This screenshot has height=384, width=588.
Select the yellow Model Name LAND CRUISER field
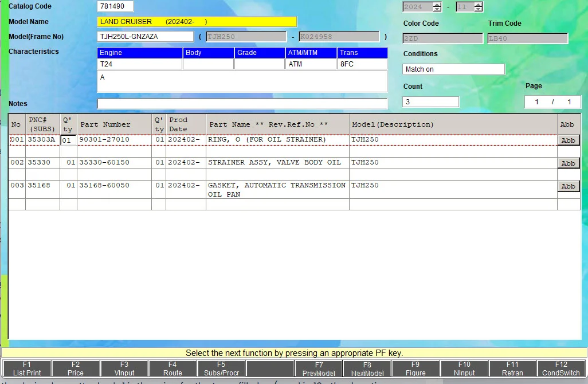(197, 22)
